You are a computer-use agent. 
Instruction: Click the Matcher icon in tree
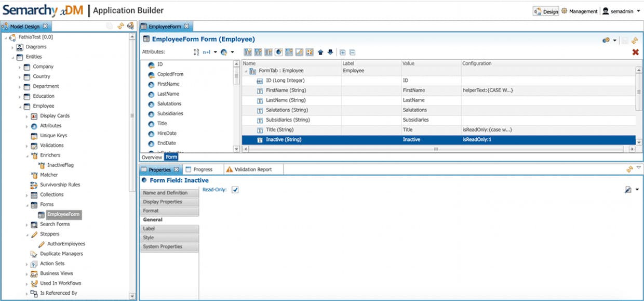[34, 175]
